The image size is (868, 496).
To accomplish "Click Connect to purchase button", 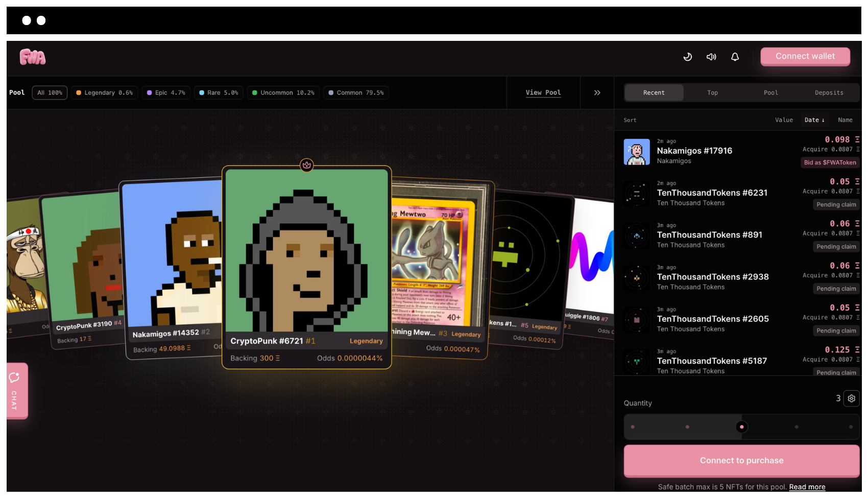I will [741, 461].
